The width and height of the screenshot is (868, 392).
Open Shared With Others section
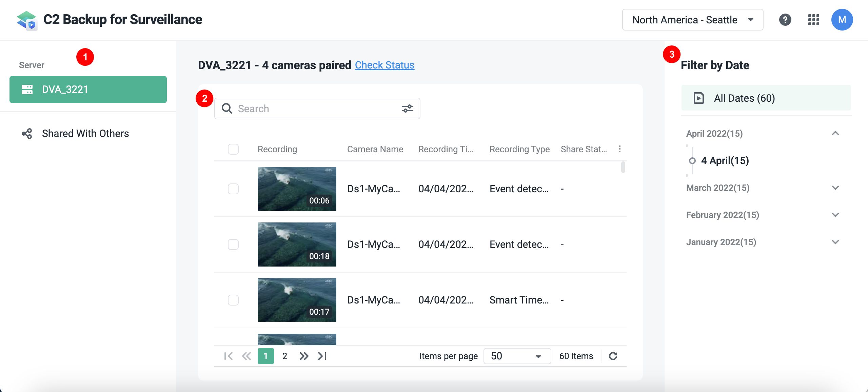pos(85,133)
